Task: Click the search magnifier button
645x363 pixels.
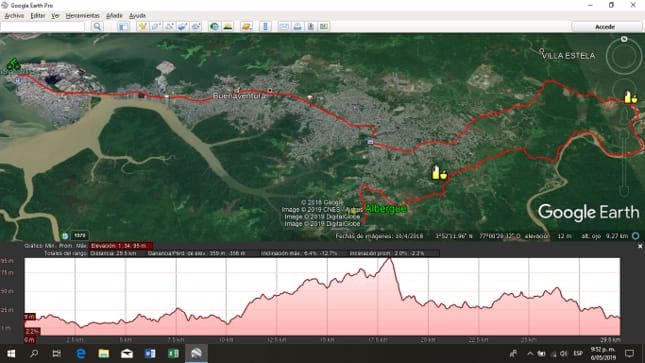Action: (97, 27)
